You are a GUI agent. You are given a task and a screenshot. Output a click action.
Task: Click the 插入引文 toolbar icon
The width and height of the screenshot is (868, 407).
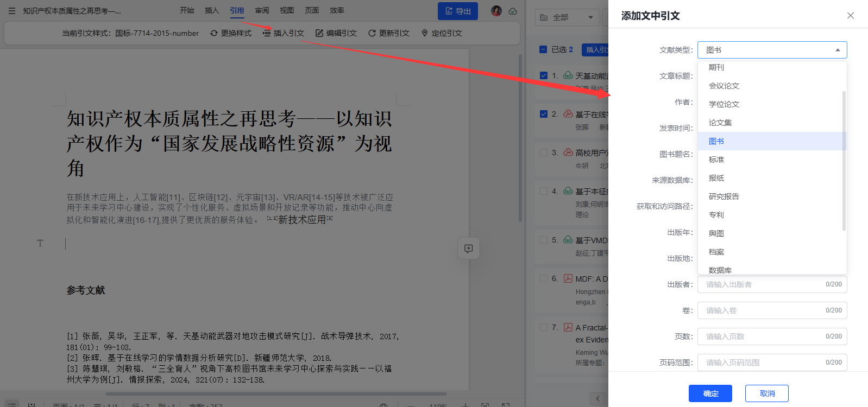[267, 33]
